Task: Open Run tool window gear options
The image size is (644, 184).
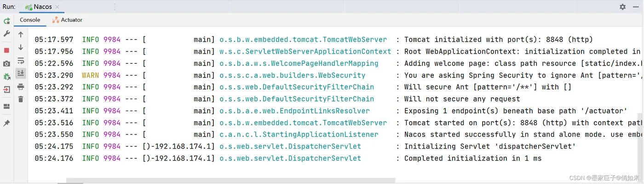Action: 622,7
